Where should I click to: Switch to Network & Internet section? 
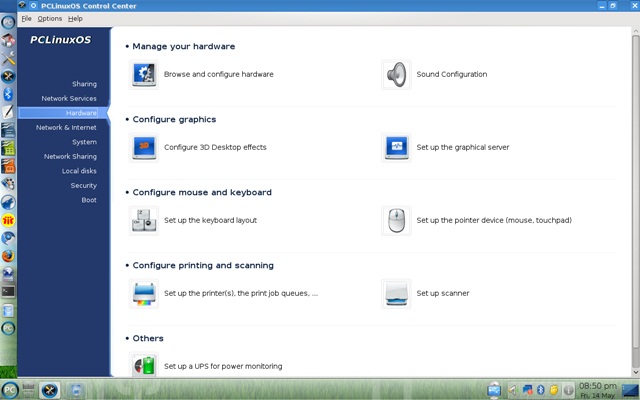pyautogui.click(x=66, y=127)
